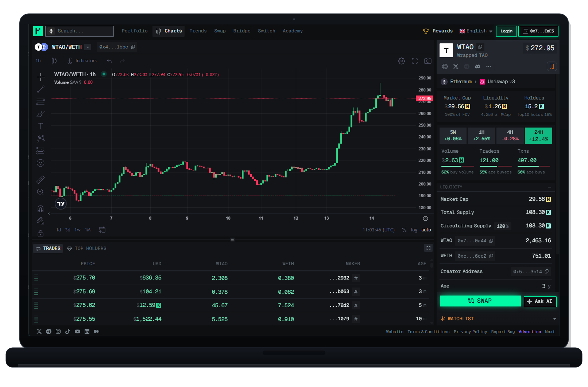Enter fullscreen chart mode
The image size is (588, 387).
click(x=415, y=61)
